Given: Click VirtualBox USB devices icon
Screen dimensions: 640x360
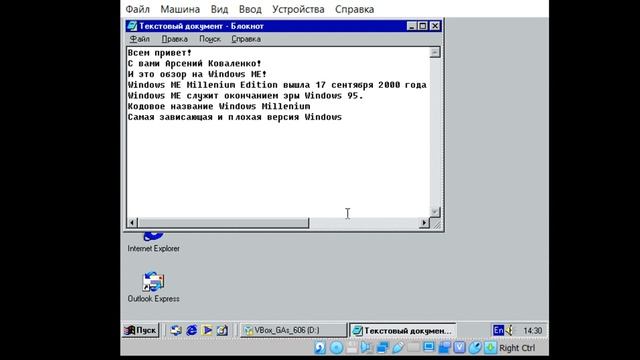Looking at the screenshot, I should coord(398,348).
